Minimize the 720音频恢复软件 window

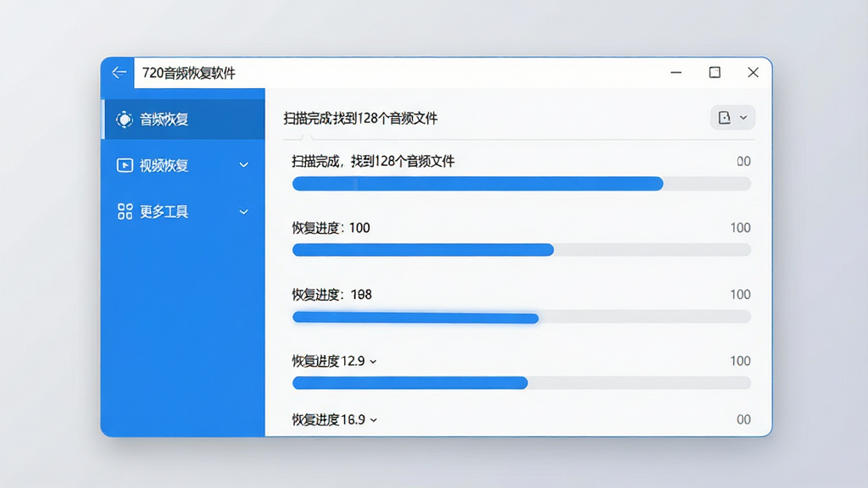pyautogui.click(x=676, y=73)
